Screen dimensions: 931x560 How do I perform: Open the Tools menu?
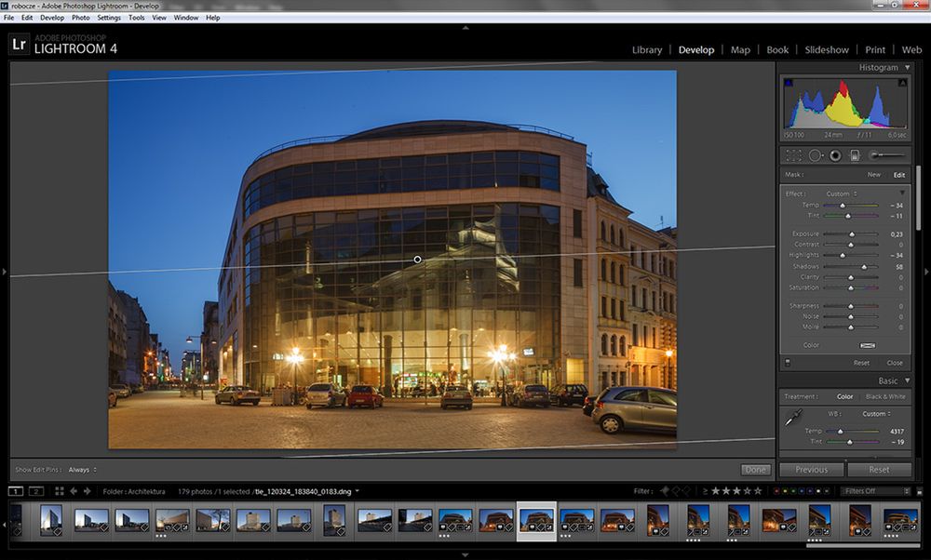[x=137, y=18]
